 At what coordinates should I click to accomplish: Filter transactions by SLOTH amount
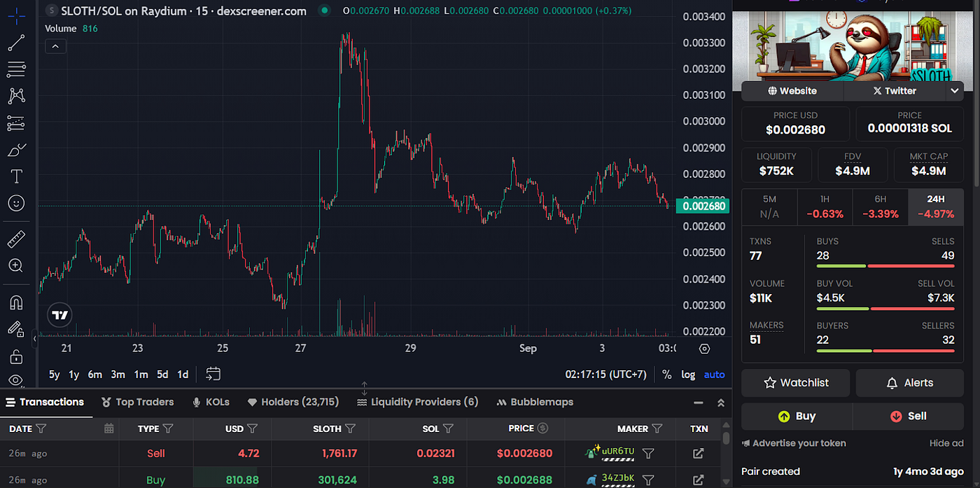point(350,428)
